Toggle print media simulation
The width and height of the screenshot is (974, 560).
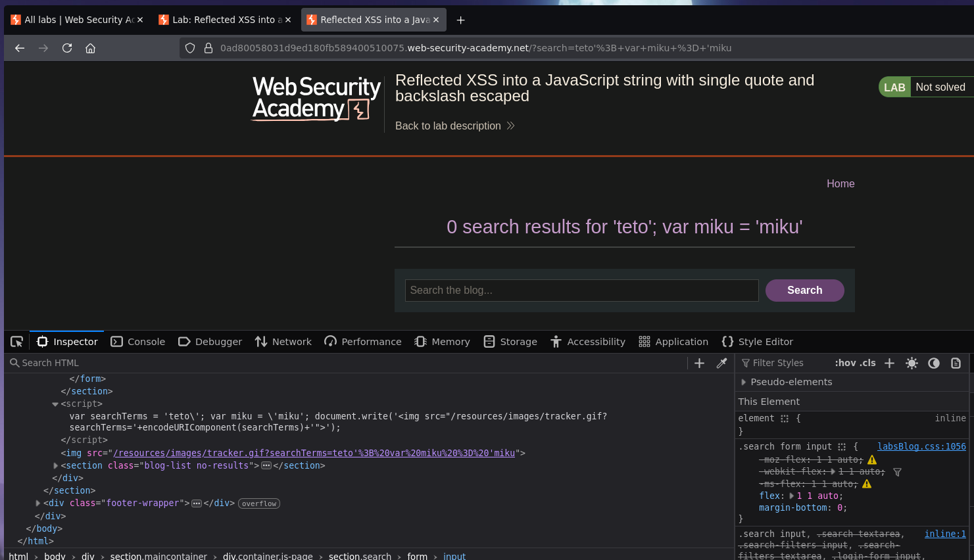pos(956,363)
